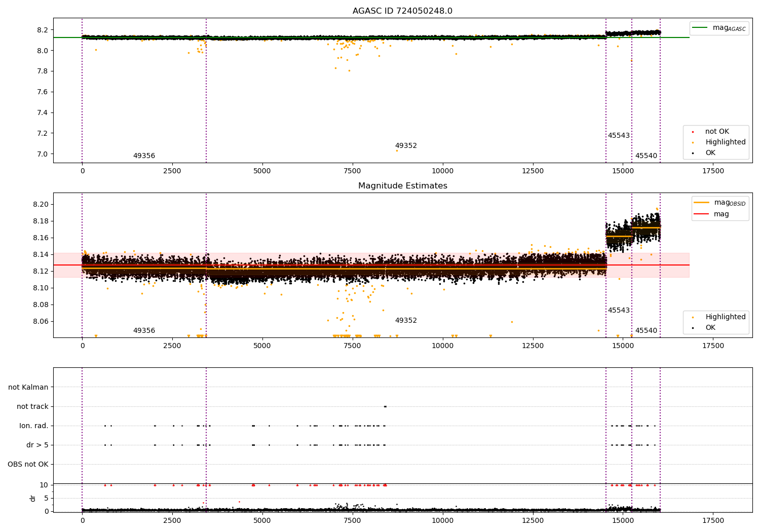Click the 8.2 y-axis tick on top plot

[42, 30]
